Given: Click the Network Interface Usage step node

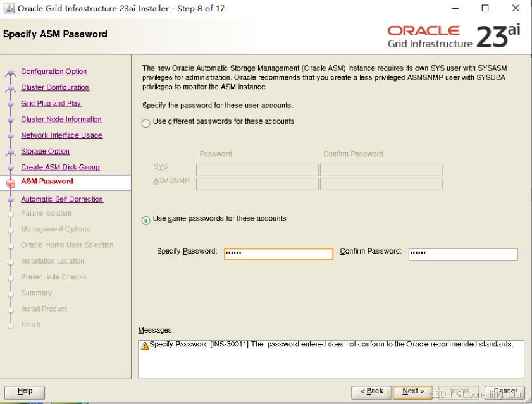Looking at the screenshot, I should [x=11, y=135].
